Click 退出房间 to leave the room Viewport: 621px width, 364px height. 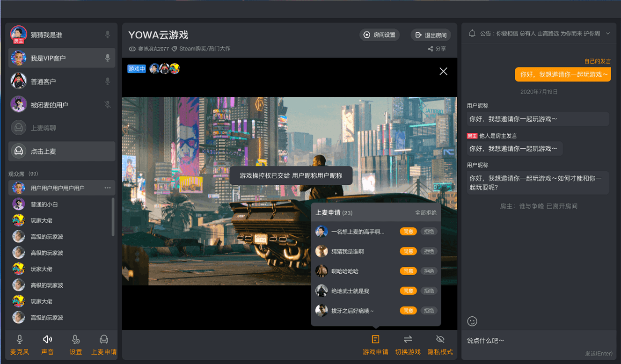431,35
